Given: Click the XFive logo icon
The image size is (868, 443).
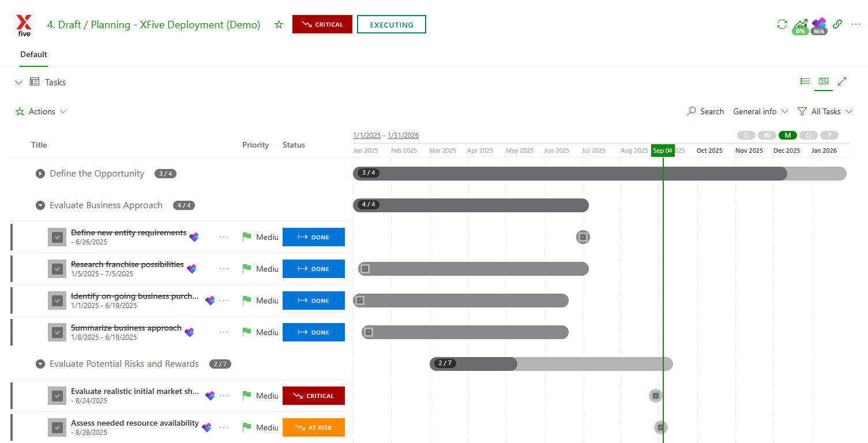Looking at the screenshot, I should (x=24, y=25).
